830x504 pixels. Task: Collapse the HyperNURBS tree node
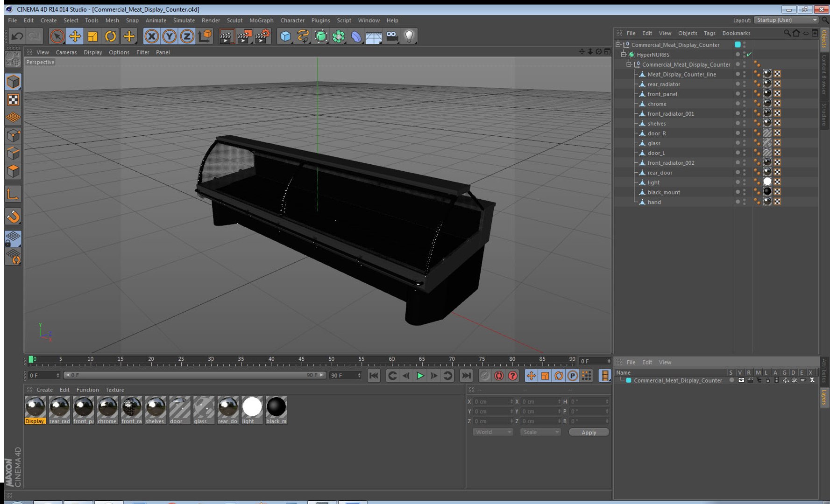click(x=623, y=55)
